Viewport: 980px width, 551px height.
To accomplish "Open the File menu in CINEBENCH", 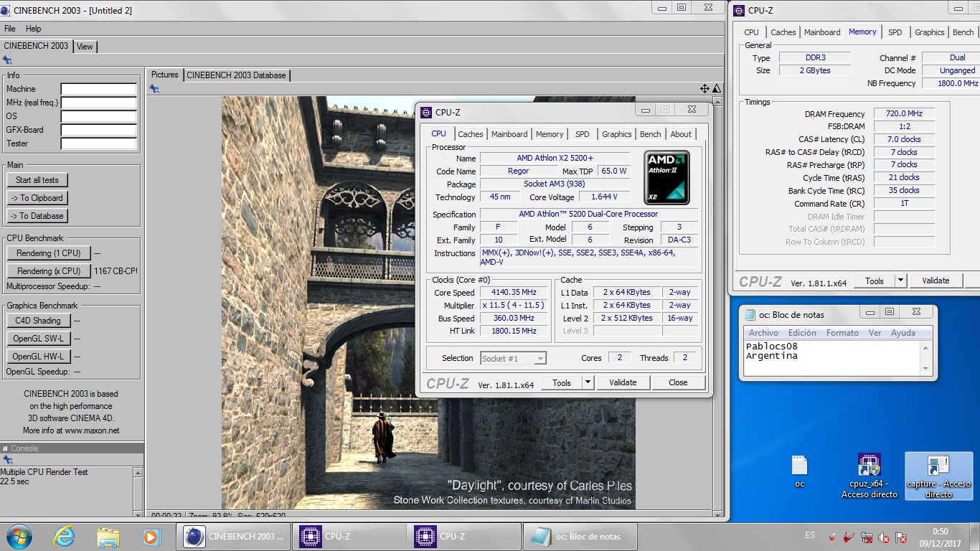I will click(x=10, y=29).
